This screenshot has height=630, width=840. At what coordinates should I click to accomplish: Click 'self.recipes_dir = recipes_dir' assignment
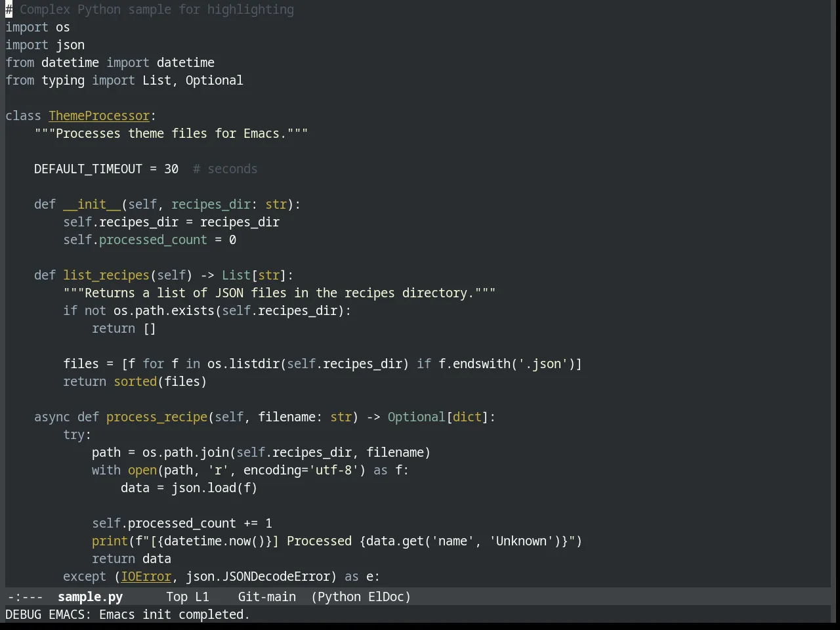coord(171,222)
